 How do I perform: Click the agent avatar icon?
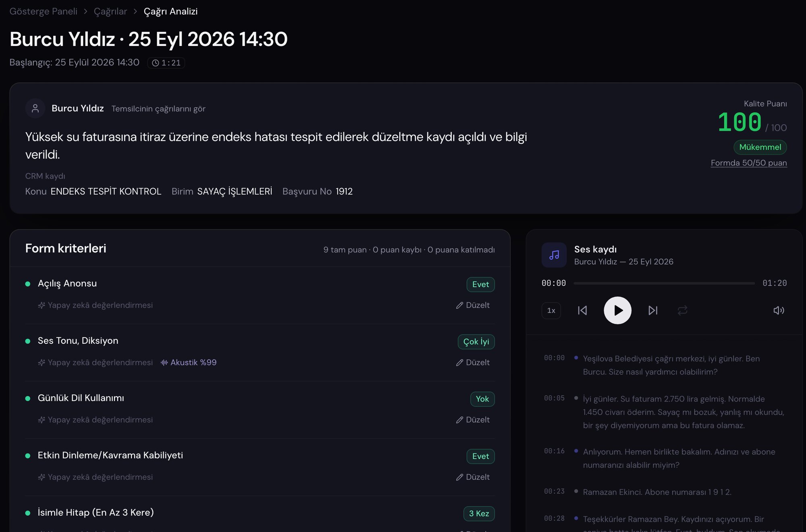click(x=35, y=108)
